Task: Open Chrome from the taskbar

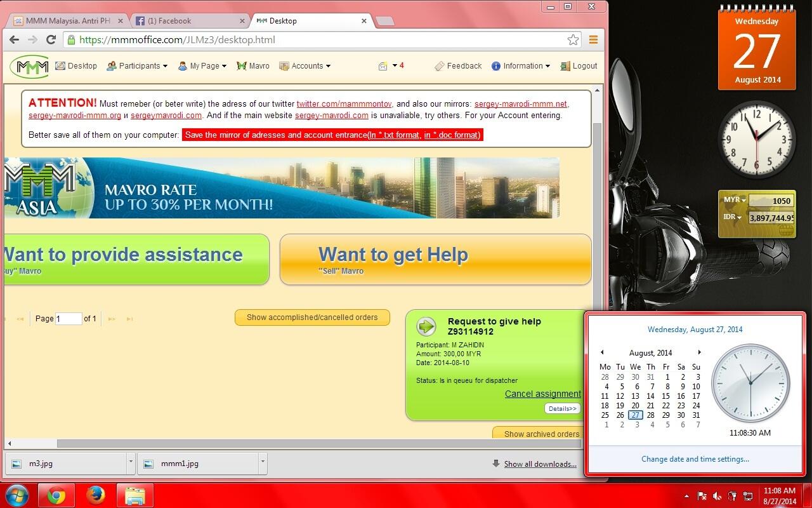Action: click(x=56, y=496)
